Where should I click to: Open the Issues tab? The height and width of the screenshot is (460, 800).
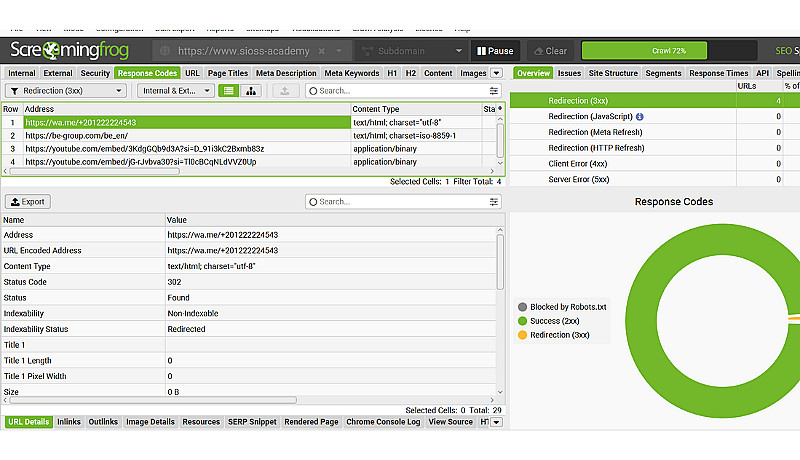(569, 73)
